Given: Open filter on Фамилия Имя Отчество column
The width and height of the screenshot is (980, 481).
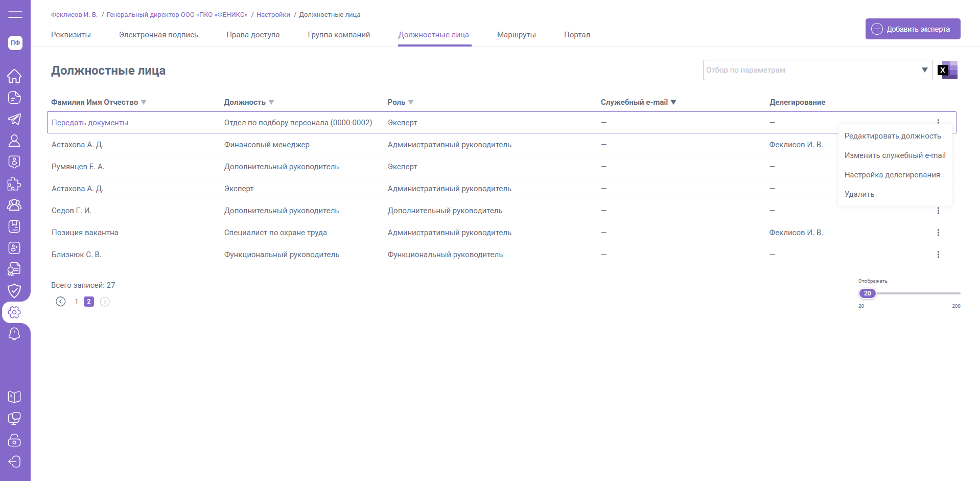Looking at the screenshot, I should tap(144, 102).
